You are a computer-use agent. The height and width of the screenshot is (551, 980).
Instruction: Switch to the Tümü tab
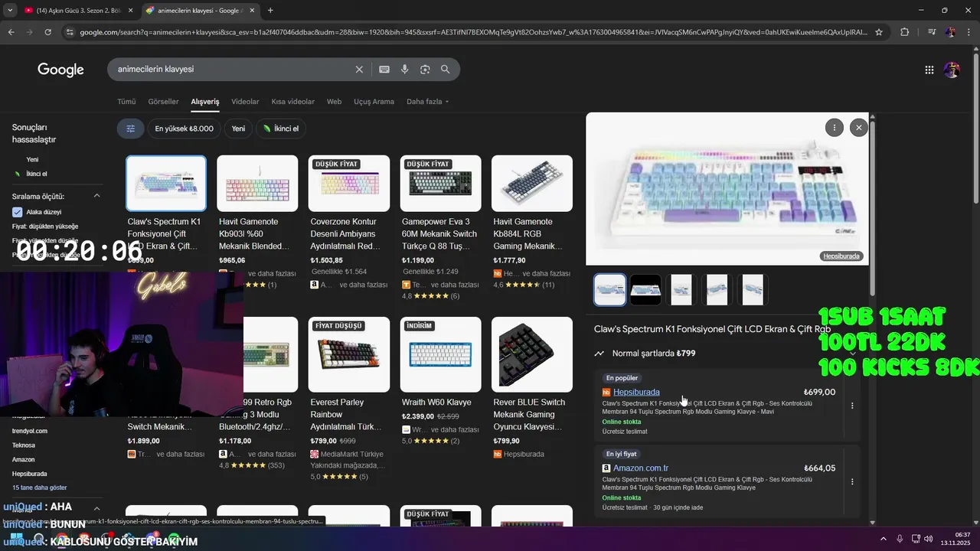pos(126,102)
